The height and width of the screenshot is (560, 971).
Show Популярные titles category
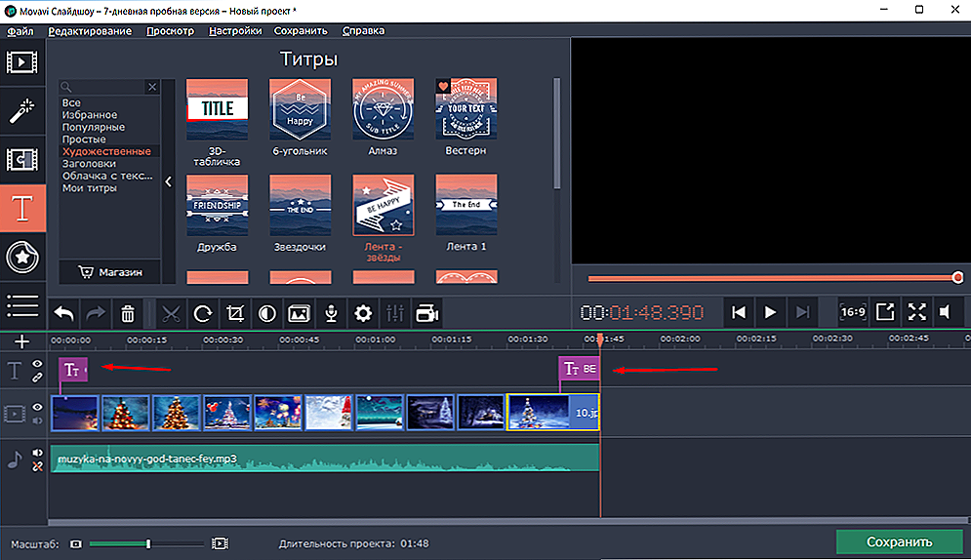(94, 127)
